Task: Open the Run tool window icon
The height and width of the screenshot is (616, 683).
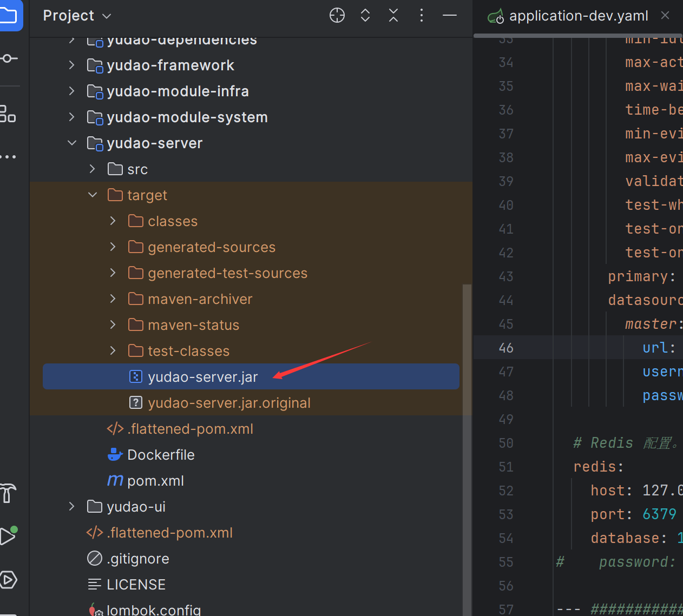Action: (8, 536)
